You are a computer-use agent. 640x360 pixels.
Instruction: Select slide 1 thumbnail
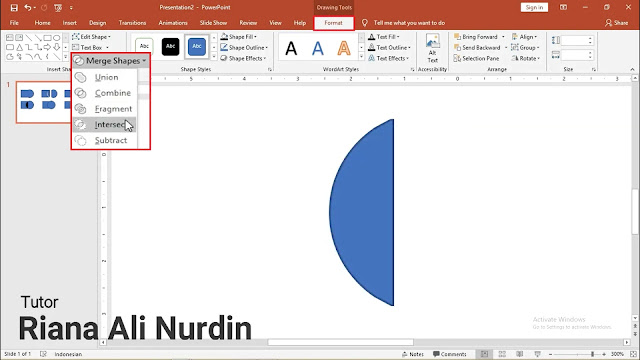[43, 102]
